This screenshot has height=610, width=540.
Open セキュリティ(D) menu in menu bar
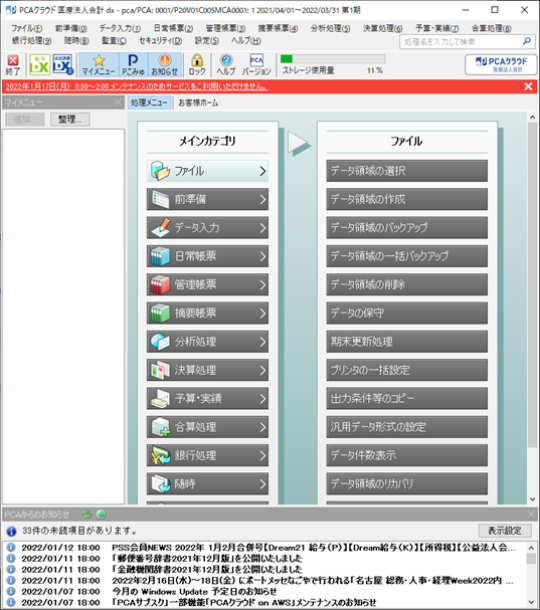click(x=161, y=40)
